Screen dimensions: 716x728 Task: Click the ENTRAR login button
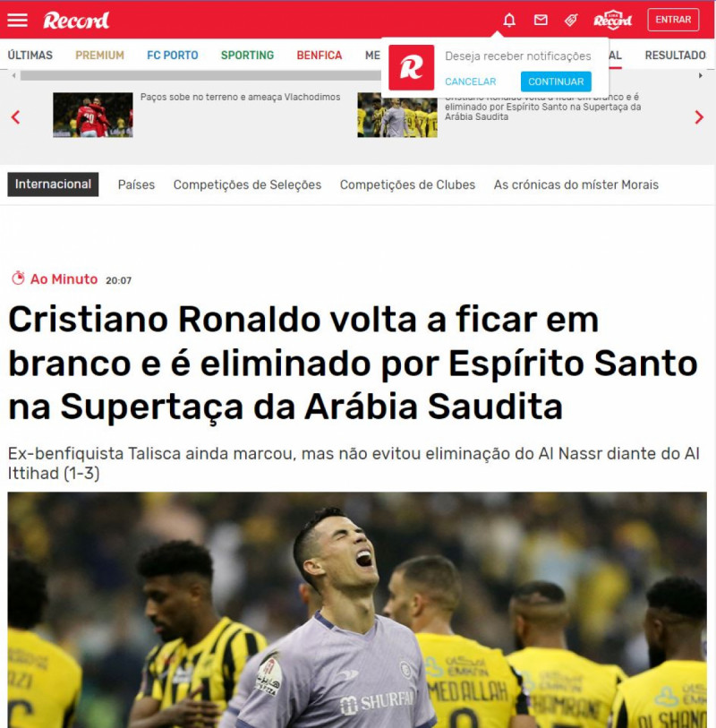point(673,20)
